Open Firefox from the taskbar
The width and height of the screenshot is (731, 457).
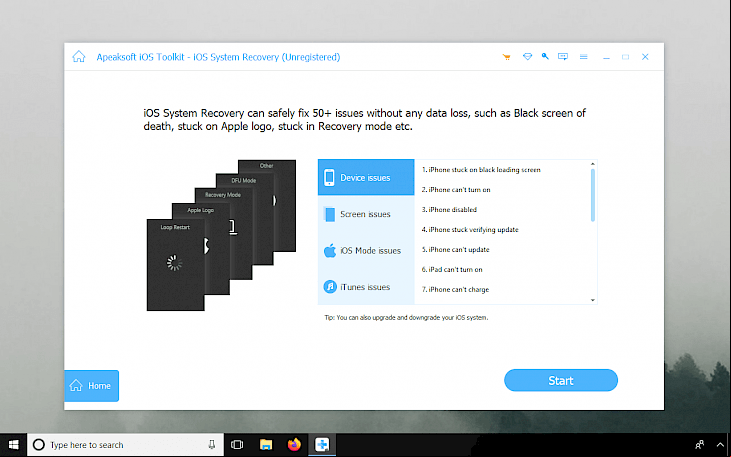pyautogui.click(x=294, y=445)
